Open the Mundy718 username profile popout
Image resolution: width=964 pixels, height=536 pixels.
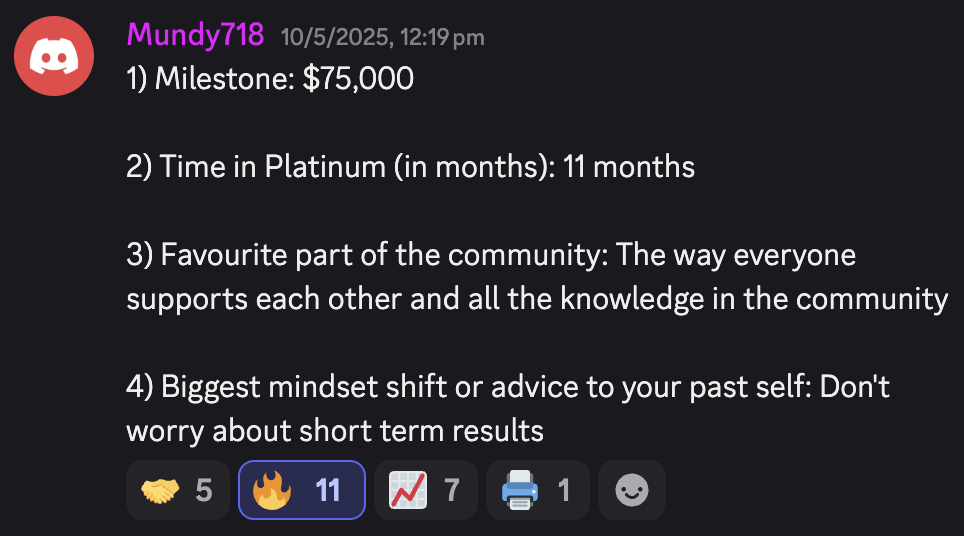click(196, 34)
